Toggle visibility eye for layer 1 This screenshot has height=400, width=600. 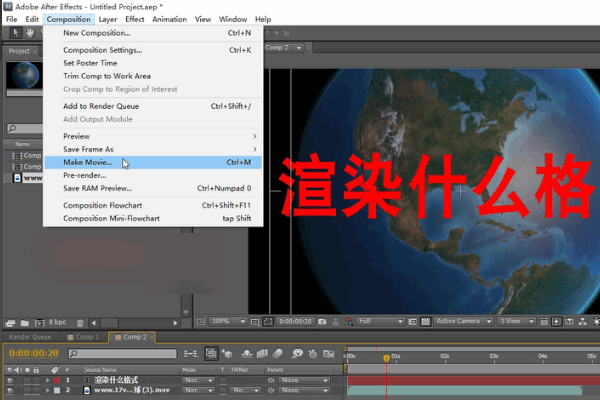[x=10, y=380]
